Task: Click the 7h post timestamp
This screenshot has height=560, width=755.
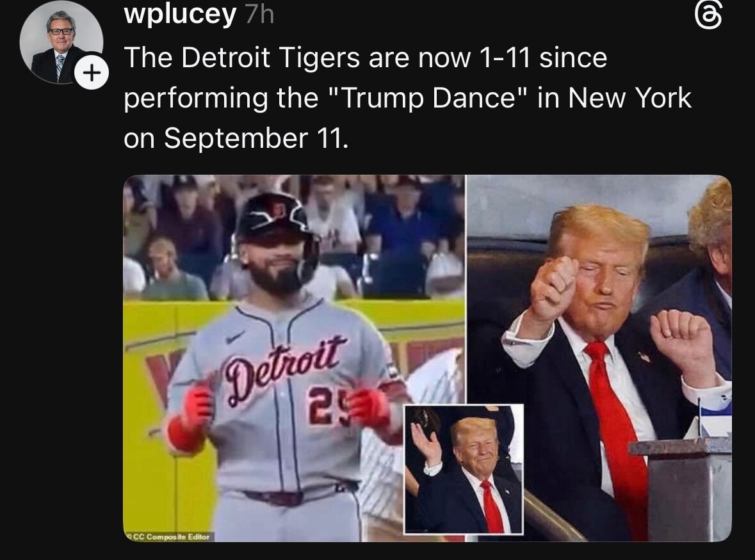Action: (259, 15)
